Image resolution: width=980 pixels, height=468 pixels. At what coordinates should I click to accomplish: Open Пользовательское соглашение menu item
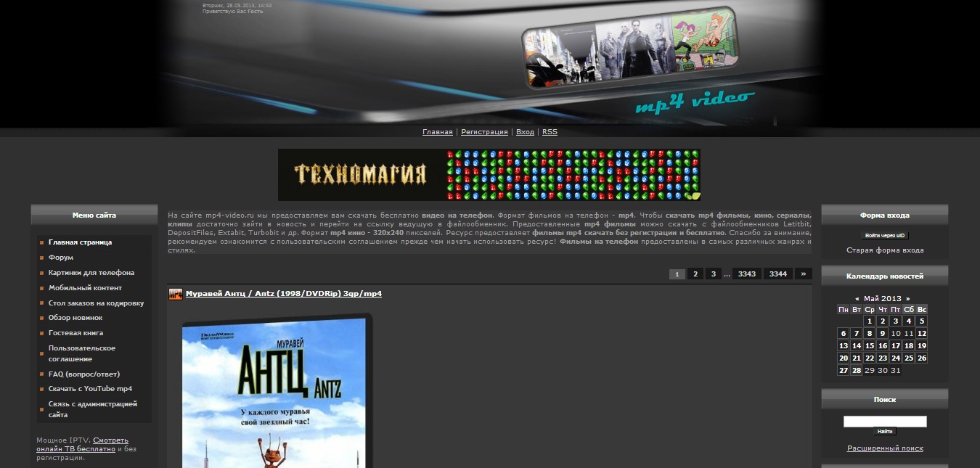click(x=82, y=353)
